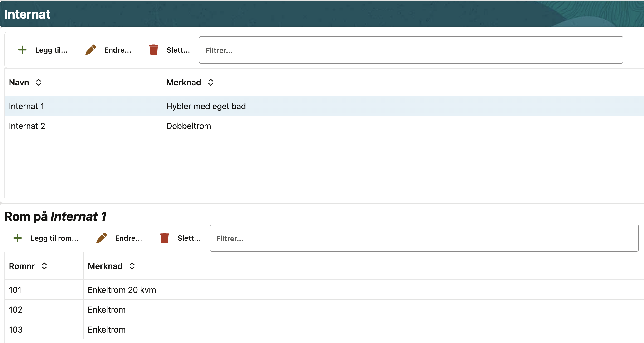Select the Internat 2 row
This screenshot has width=644, height=343.
[x=83, y=126]
